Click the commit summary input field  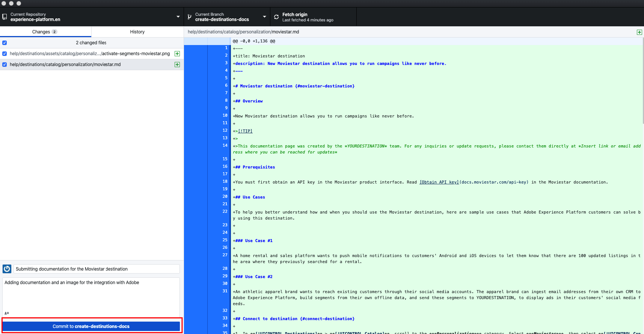tap(97, 269)
